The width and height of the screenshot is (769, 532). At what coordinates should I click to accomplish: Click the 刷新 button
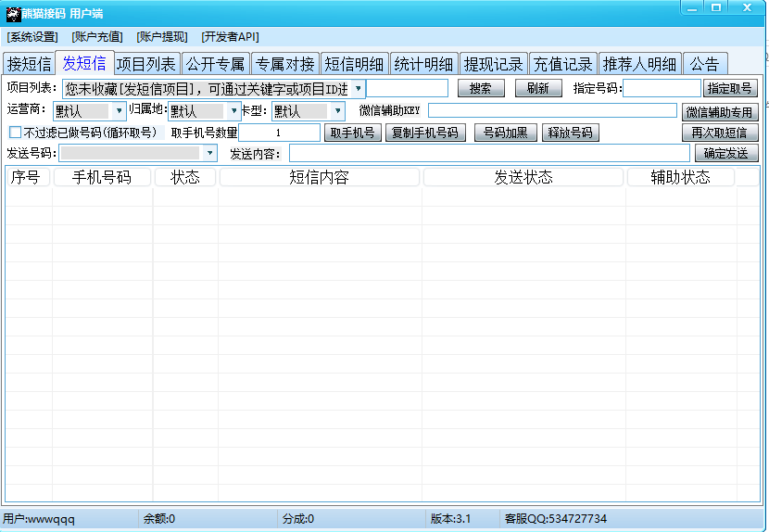click(538, 88)
